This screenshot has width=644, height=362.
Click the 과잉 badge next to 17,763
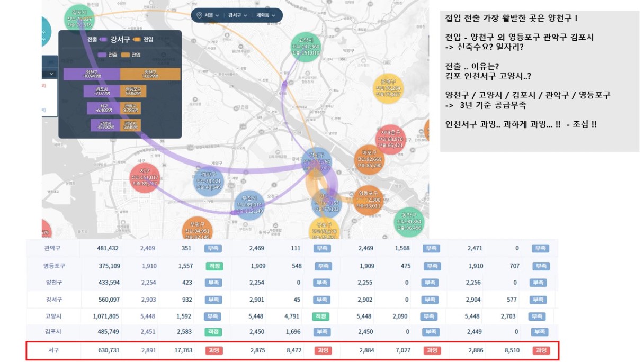[214, 350]
